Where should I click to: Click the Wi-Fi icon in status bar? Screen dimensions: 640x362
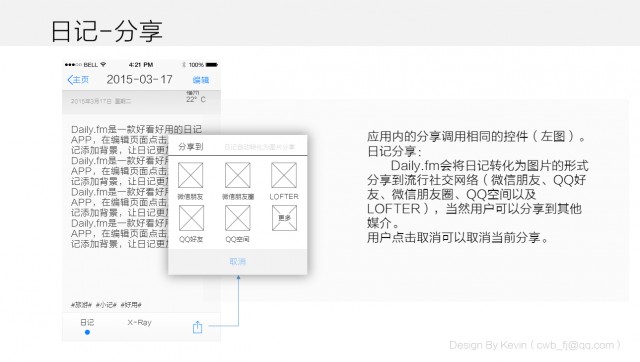tap(103, 64)
